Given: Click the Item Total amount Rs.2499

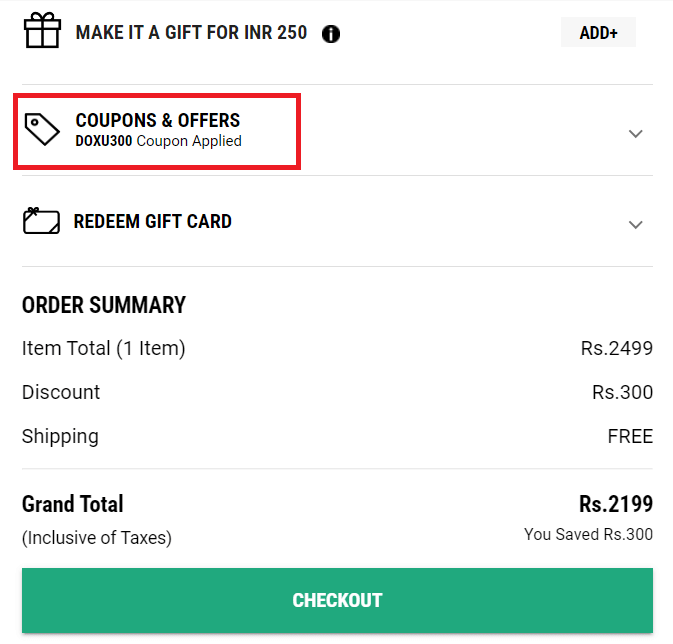Looking at the screenshot, I should tap(616, 348).
